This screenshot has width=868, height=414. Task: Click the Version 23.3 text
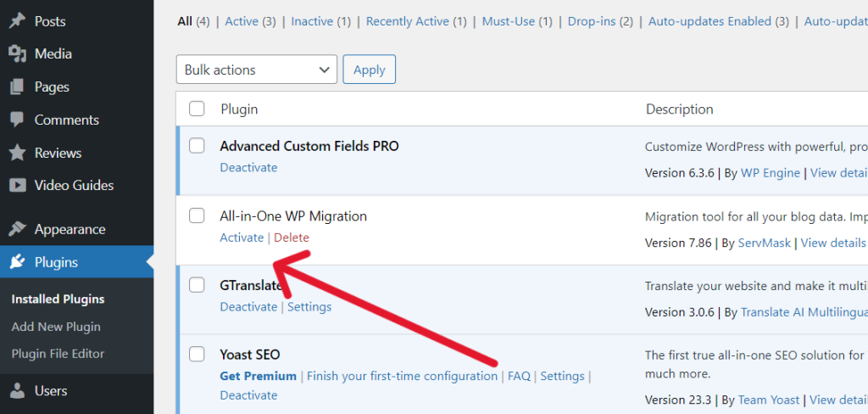679,400
